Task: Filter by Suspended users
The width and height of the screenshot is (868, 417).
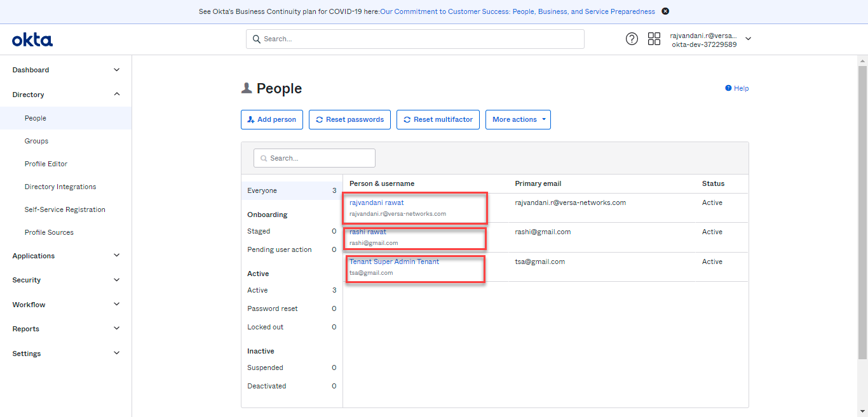Action: tap(292, 367)
